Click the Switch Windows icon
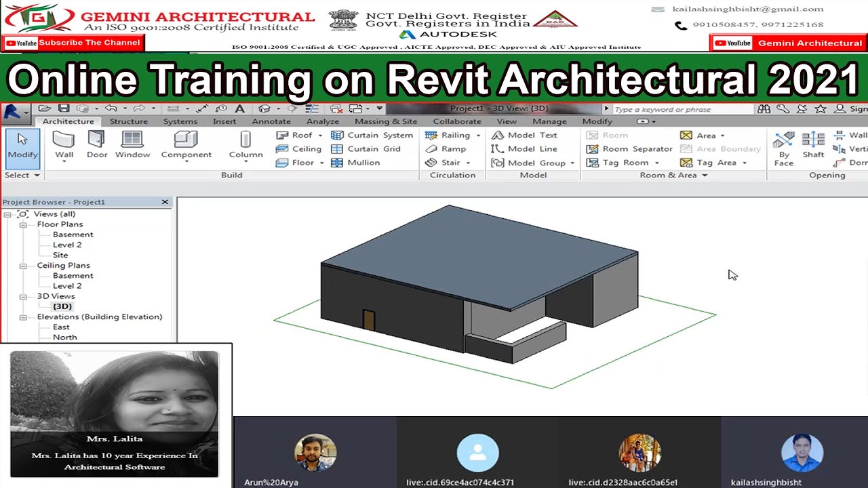Image resolution: width=868 pixels, height=488 pixels. (x=355, y=108)
